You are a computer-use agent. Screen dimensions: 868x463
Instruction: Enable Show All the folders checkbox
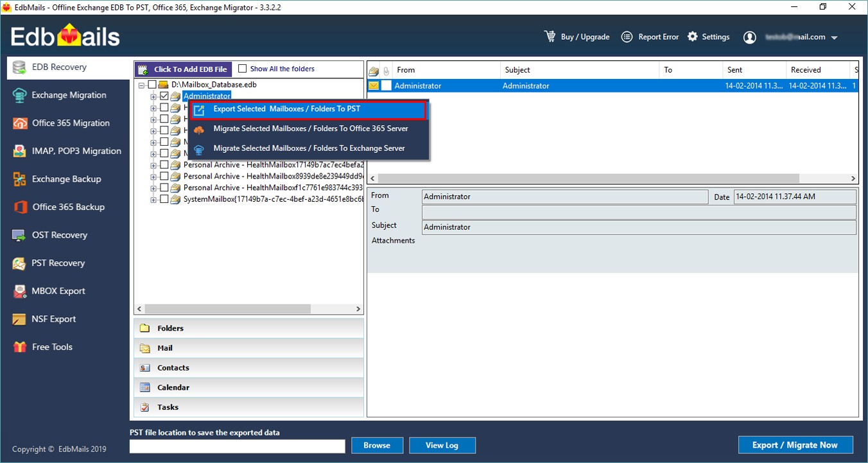(x=243, y=69)
